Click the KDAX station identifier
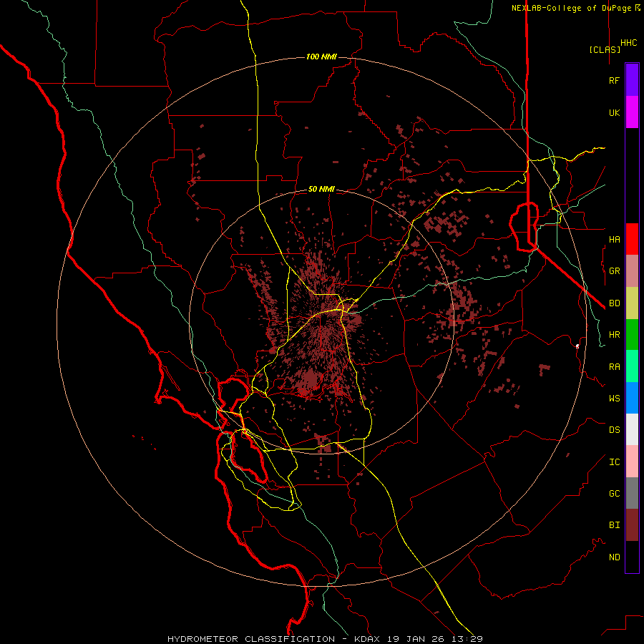 tap(367, 639)
